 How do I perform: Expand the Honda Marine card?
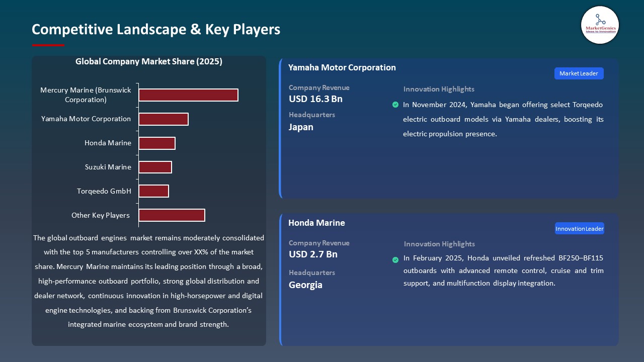coord(449,279)
